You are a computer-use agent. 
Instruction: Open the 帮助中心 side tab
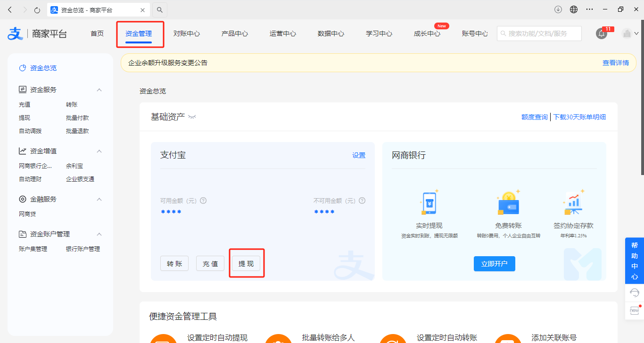(x=635, y=260)
